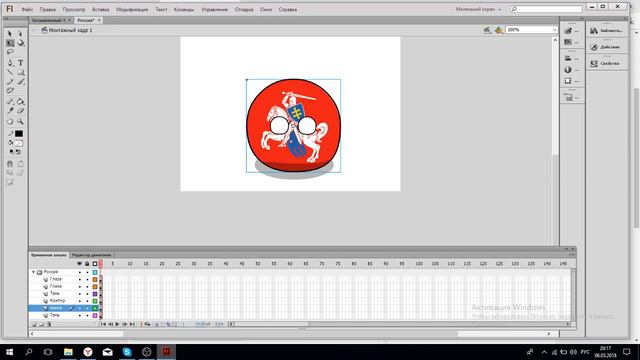
Task: Open the Color panel icon in dock
Action: (x=568, y=31)
